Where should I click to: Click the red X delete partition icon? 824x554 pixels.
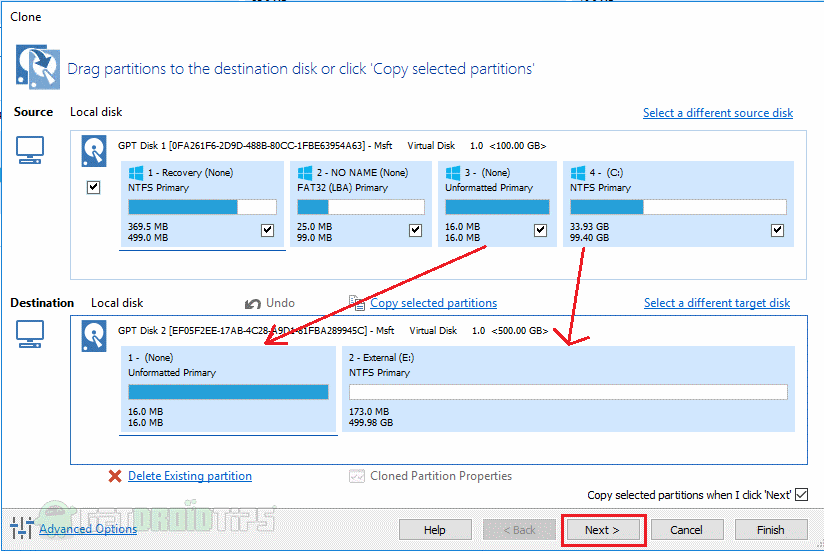[x=115, y=476]
